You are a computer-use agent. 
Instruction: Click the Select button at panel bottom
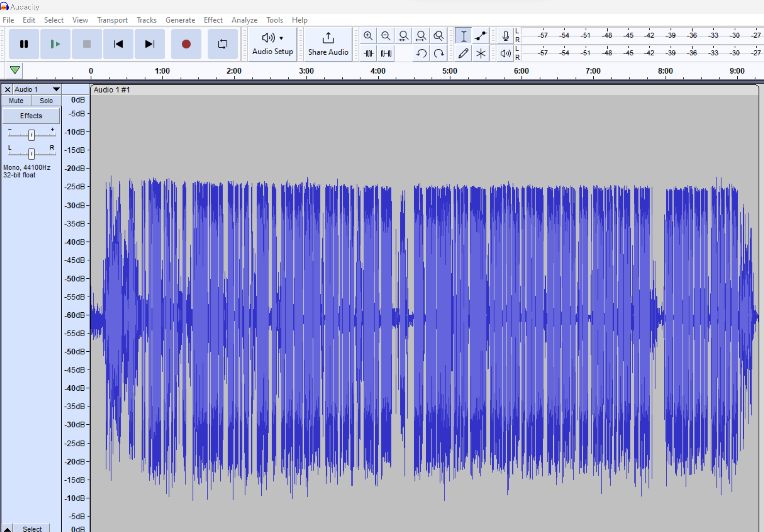tap(32, 528)
